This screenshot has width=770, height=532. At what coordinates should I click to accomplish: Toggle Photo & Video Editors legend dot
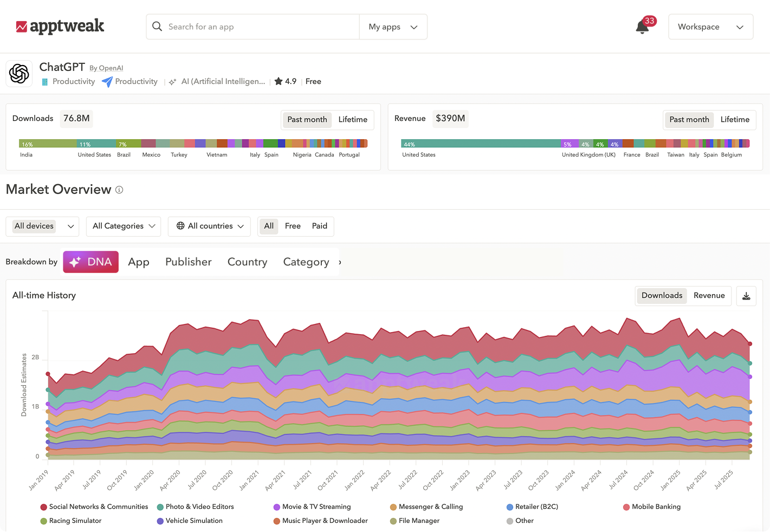pos(160,507)
